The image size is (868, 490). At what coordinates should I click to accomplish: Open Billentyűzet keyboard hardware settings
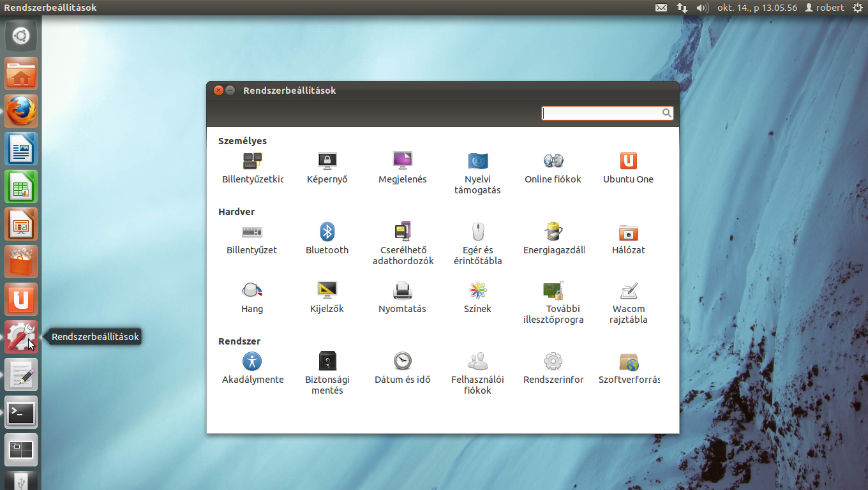tap(252, 239)
